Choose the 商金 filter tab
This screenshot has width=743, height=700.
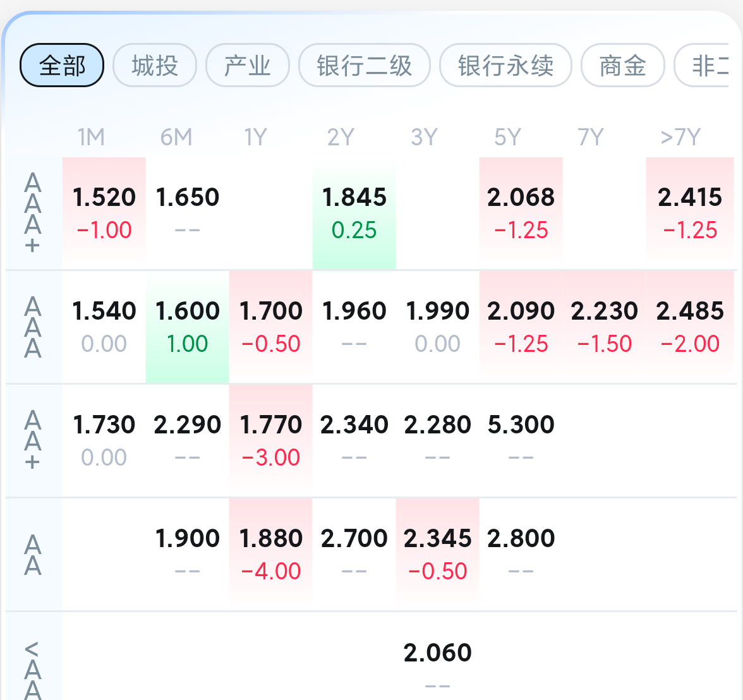point(622,65)
